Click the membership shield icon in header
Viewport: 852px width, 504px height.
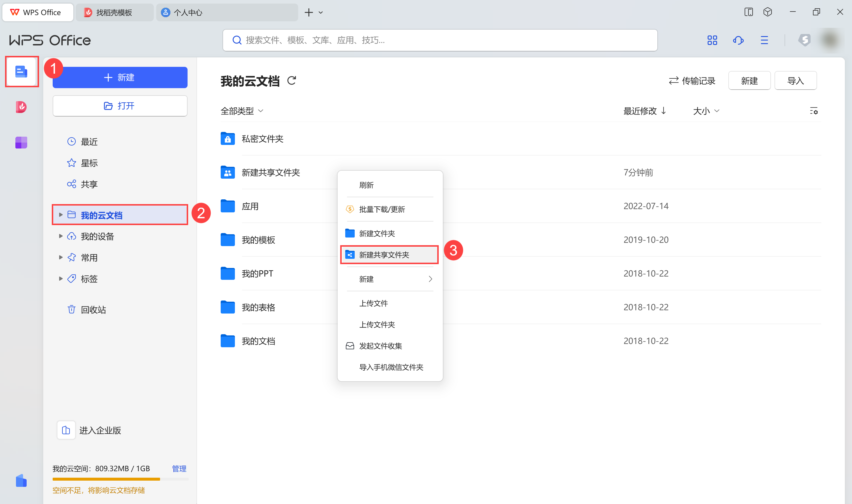pyautogui.click(x=804, y=41)
